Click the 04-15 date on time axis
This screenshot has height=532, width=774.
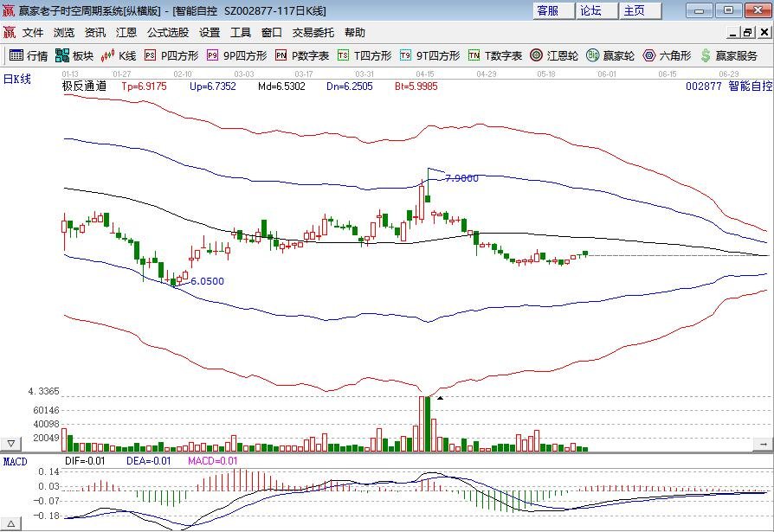[424, 74]
